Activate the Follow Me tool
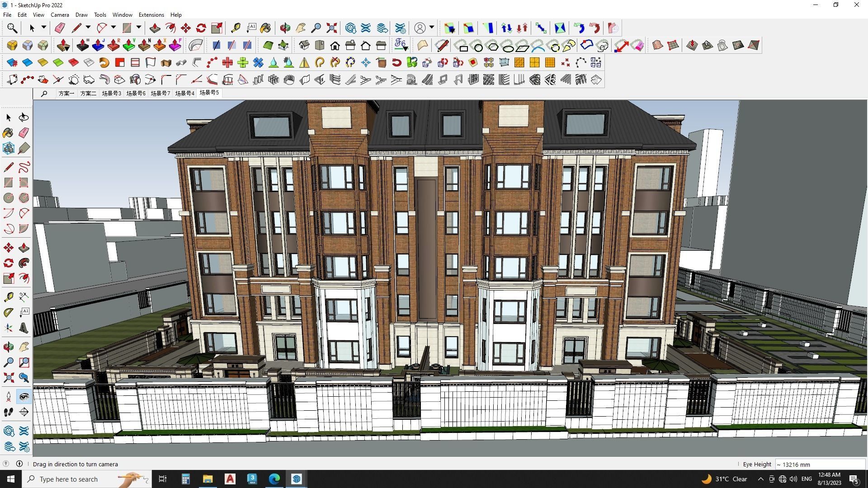Screen dimensions: 868x488 24,263
